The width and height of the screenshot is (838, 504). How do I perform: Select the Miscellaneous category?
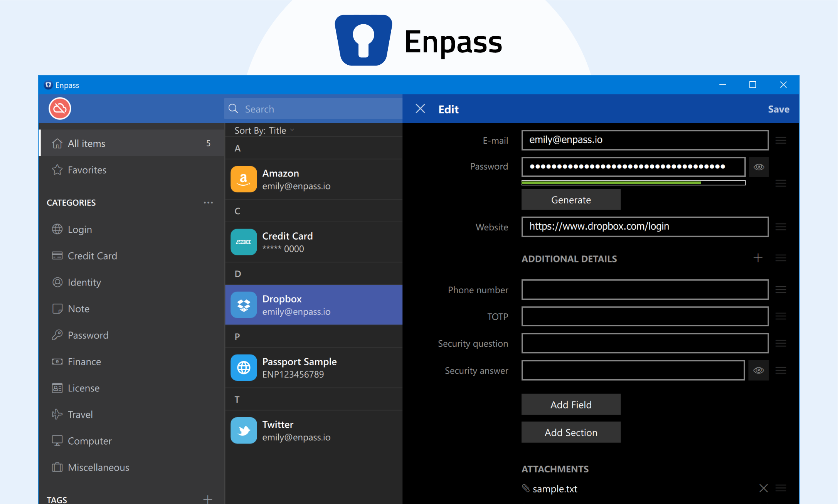click(x=132, y=467)
